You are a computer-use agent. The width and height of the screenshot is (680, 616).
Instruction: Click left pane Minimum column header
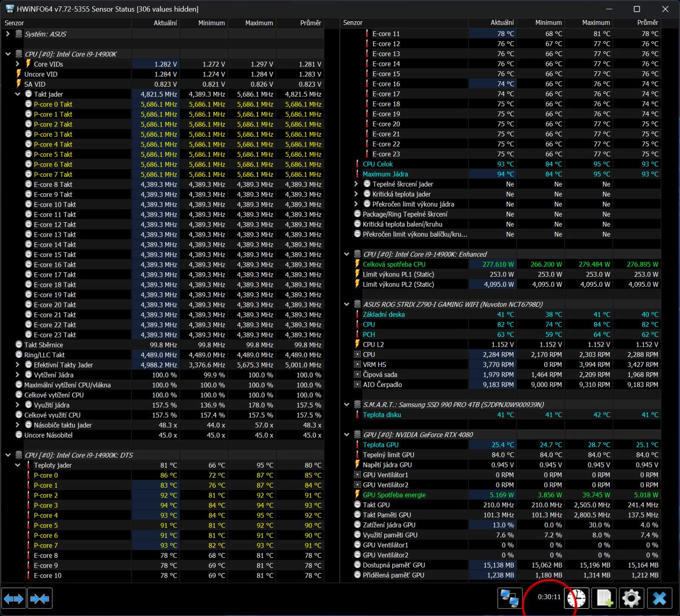click(204, 23)
